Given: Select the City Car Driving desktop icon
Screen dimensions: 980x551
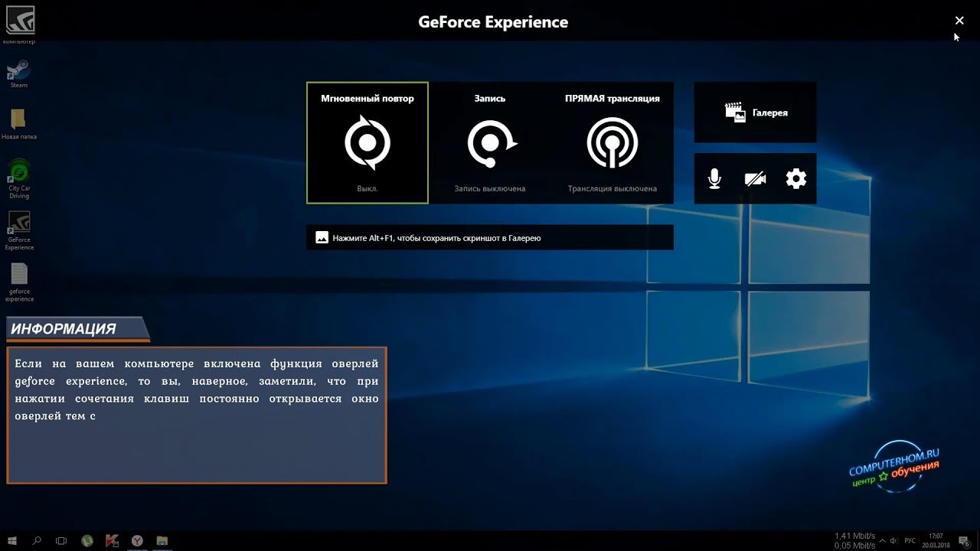Looking at the screenshot, I should point(19,178).
